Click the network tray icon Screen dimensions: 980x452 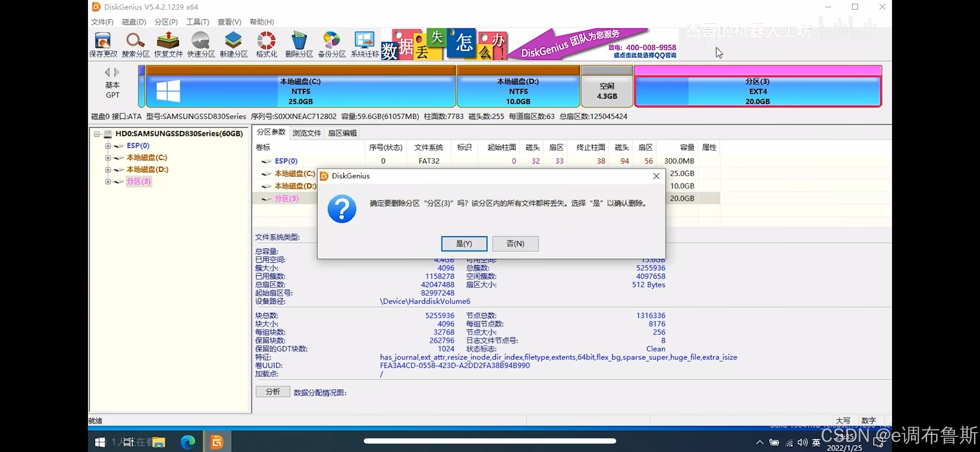click(789, 443)
